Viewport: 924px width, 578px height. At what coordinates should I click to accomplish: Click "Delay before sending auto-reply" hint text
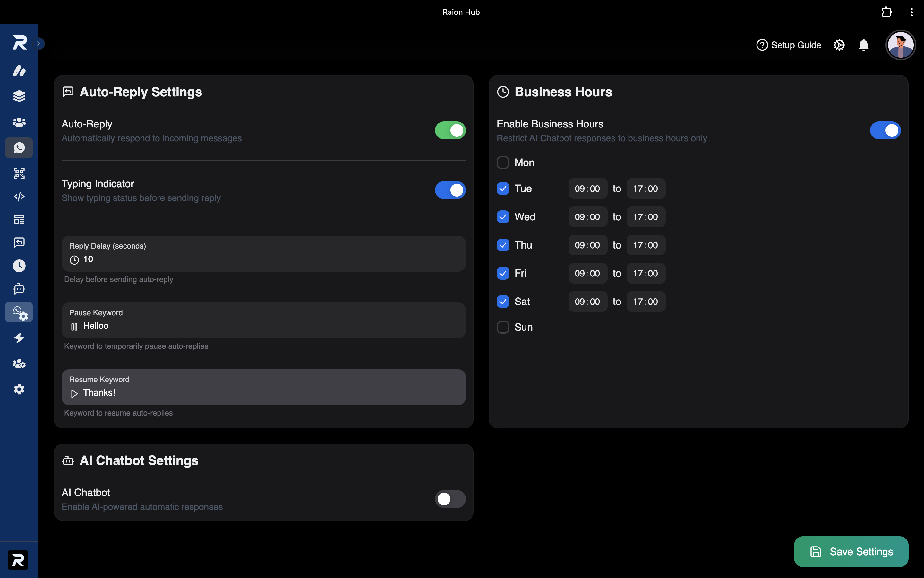(119, 279)
